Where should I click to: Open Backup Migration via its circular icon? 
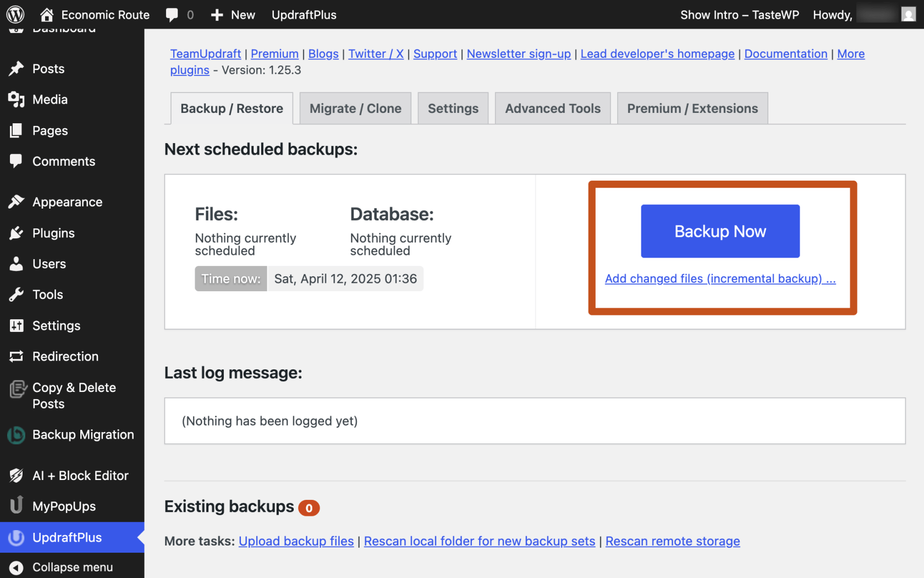17,434
